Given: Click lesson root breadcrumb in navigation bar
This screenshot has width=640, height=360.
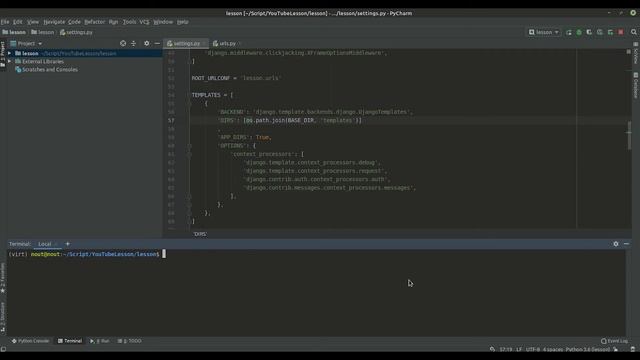Looking at the screenshot, I should [x=14, y=32].
